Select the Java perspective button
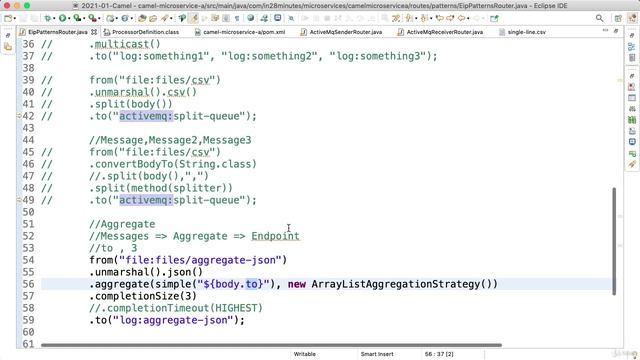 tap(632, 18)
